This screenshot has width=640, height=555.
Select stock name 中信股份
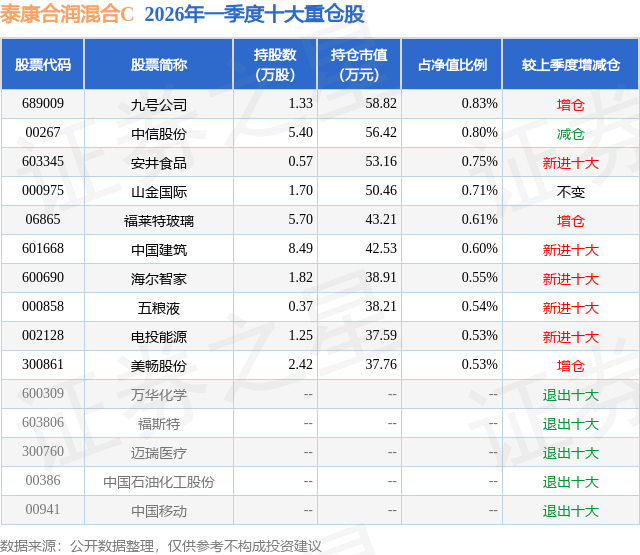coord(159,134)
